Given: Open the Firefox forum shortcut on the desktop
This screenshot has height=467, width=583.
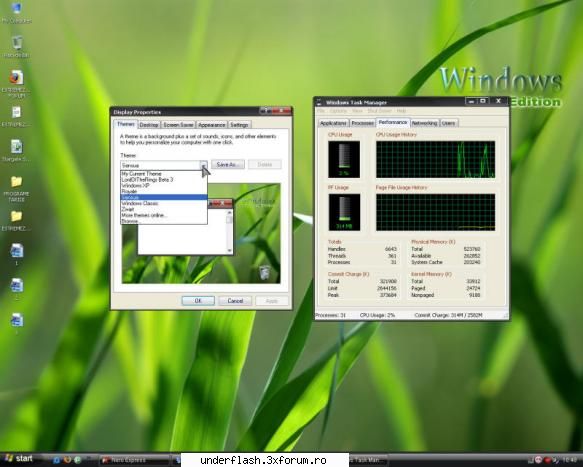Looking at the screenshot, I should [x=16, y=84].
